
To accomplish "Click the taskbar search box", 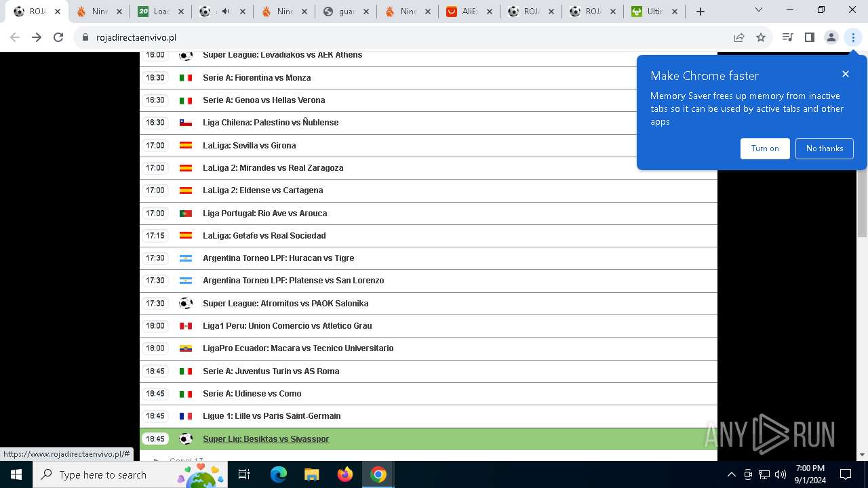I will tap(129, 474).
